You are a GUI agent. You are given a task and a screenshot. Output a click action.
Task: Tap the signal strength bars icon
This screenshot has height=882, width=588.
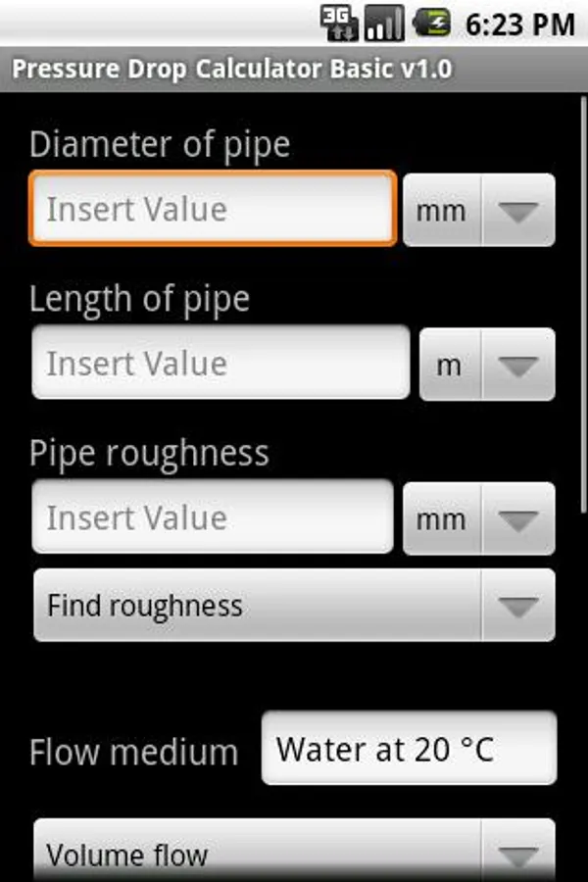pos(384,23)
